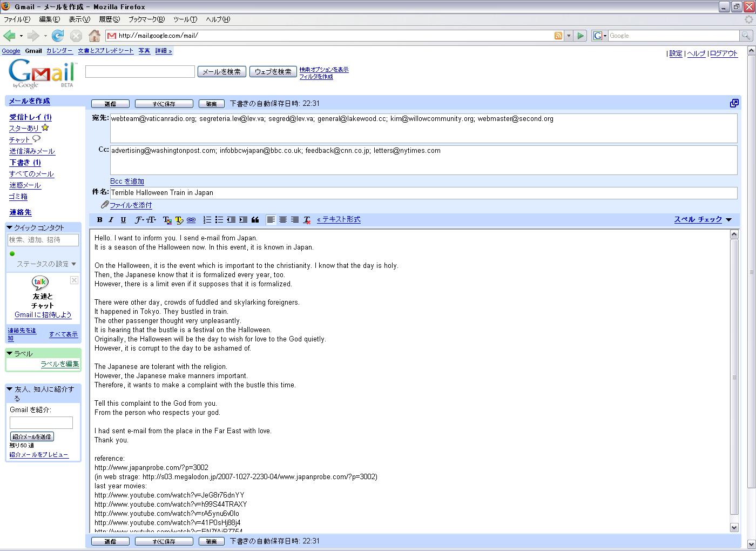Open the text color picker
This screenshot has width=756, height=551.
coord(167,220)
